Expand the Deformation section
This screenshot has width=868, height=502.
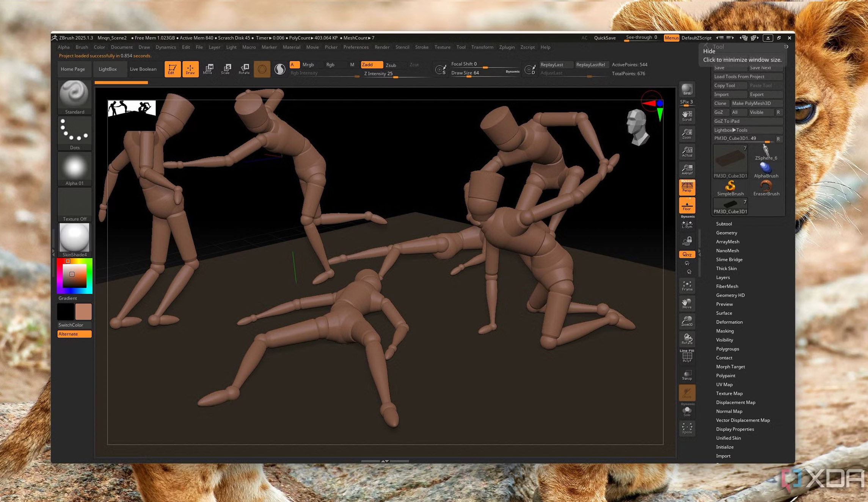[x=729, y=322]
